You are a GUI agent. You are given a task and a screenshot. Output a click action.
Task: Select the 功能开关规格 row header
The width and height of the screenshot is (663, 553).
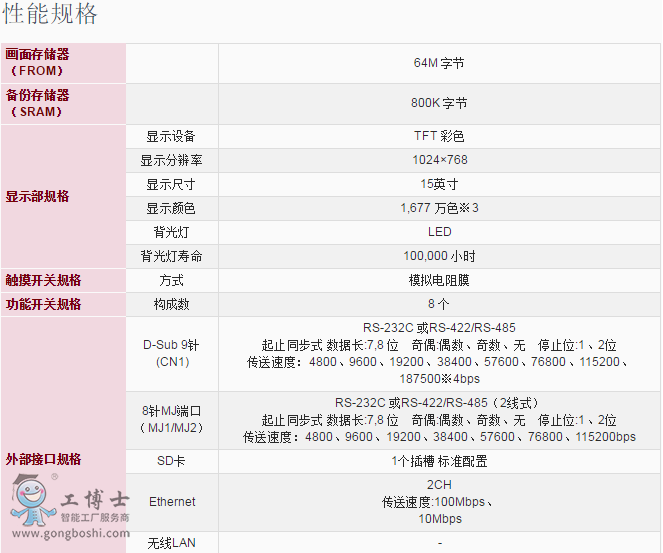coord(44,304)
